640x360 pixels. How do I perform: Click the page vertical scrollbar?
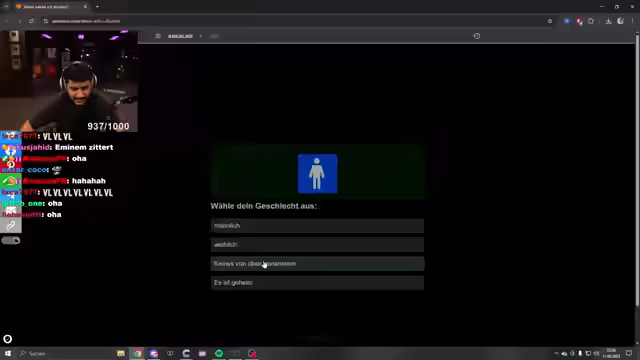tap(637, 171)
